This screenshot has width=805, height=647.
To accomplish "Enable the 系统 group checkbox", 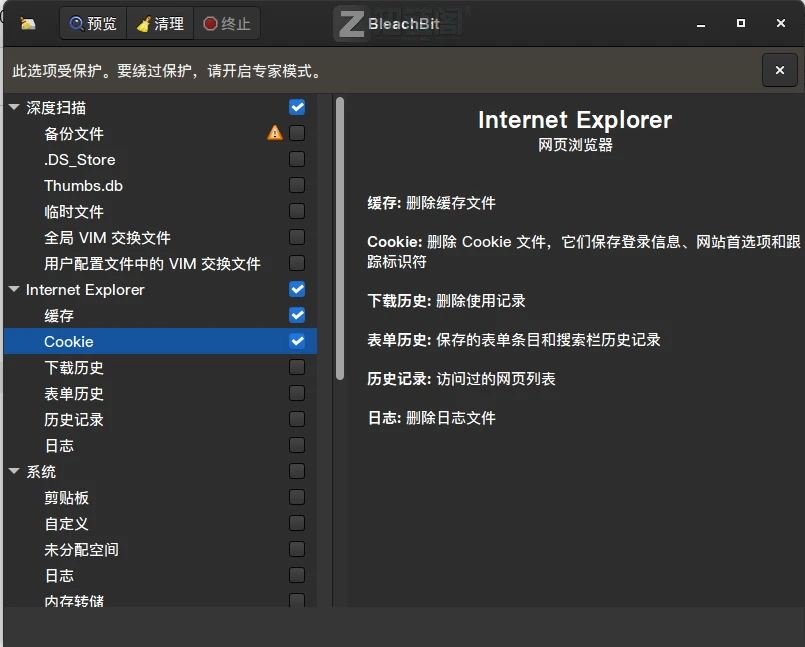I will pos(297,471).
